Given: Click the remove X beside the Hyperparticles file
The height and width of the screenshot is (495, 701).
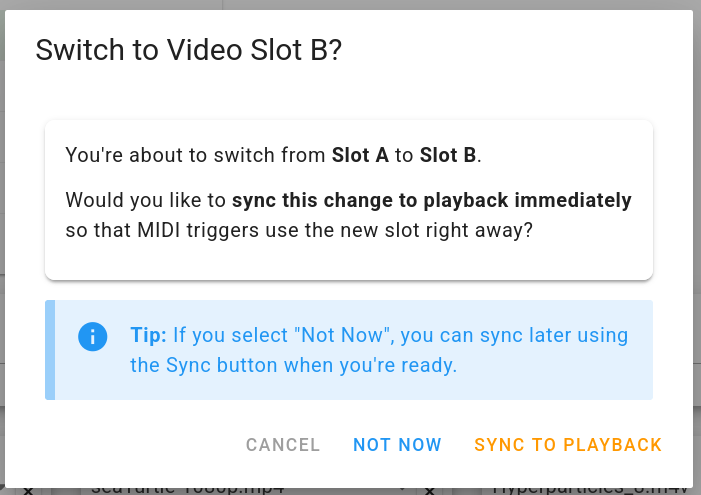Looking at the screenshot, I should (x=429, y=491).
